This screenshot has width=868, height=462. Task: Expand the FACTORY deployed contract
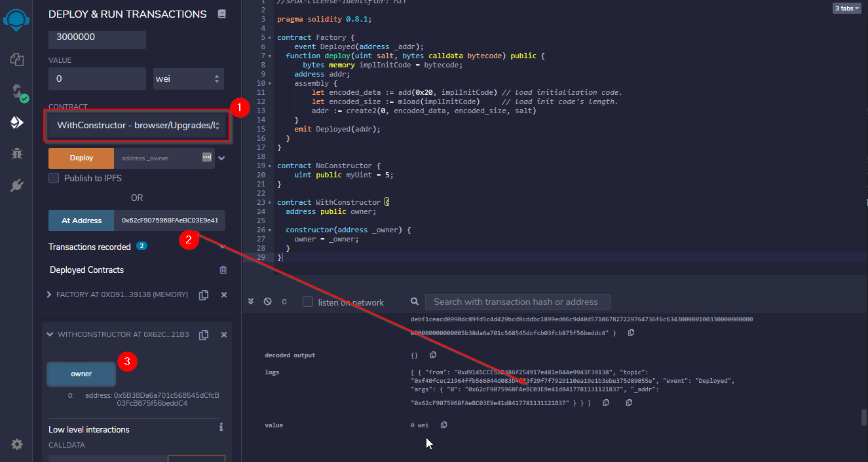(49, 295)
